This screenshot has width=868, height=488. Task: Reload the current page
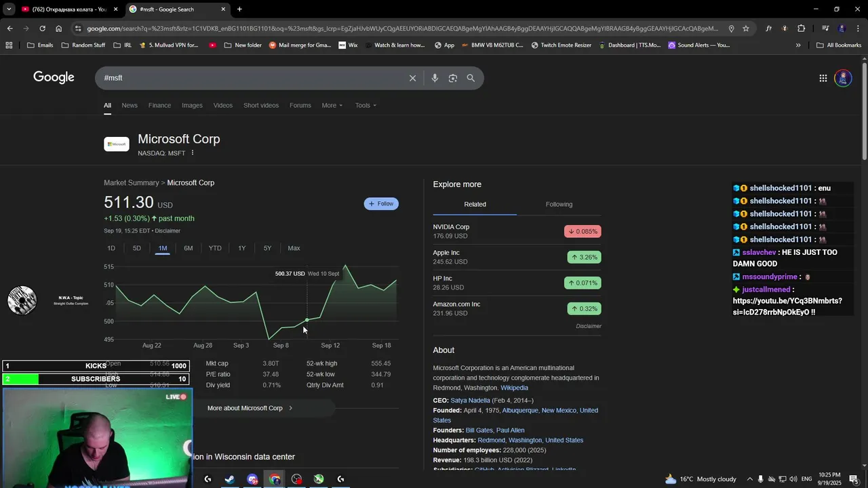42,28
